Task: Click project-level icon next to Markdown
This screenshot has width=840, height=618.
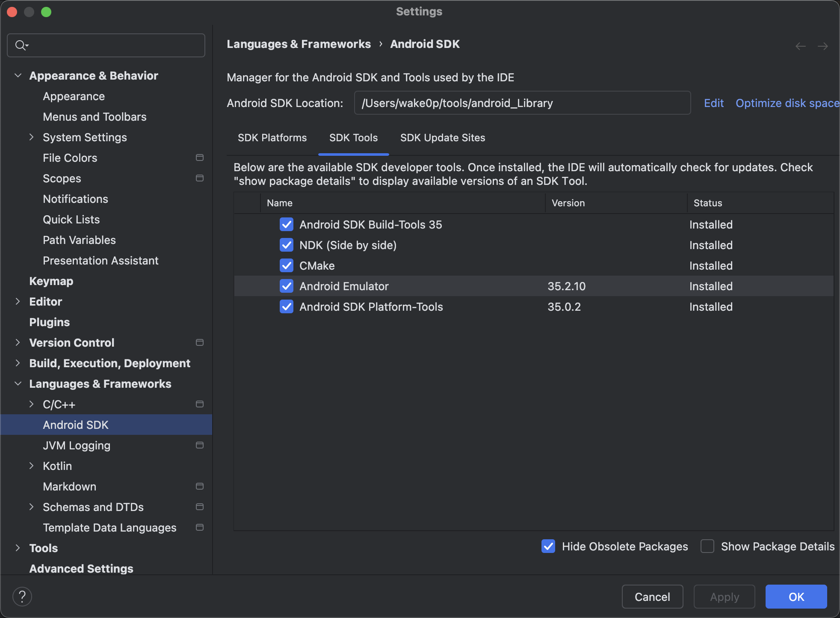Action: coord(199,486)
